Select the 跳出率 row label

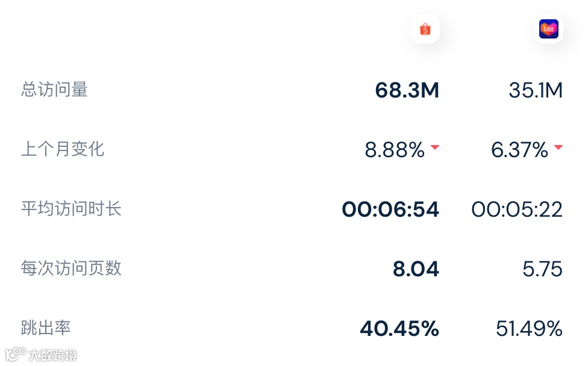(46, 328)
